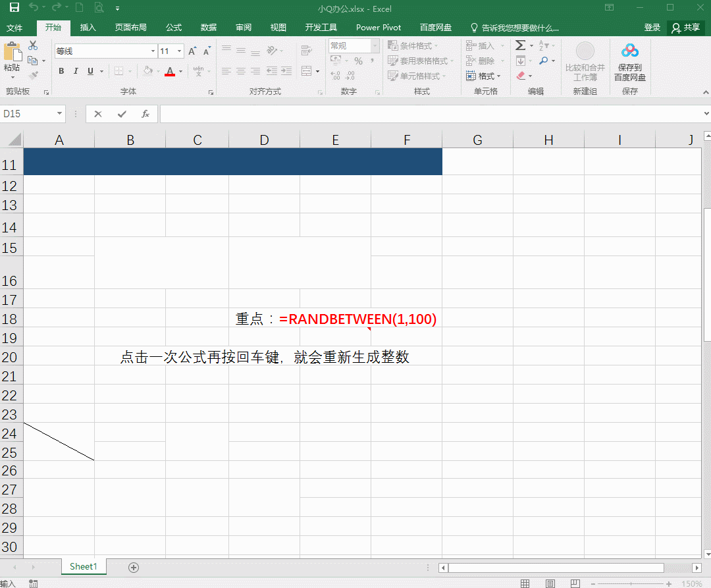
Task: Click the Print Preview icon in title bar
Action: tap(99, 7)
